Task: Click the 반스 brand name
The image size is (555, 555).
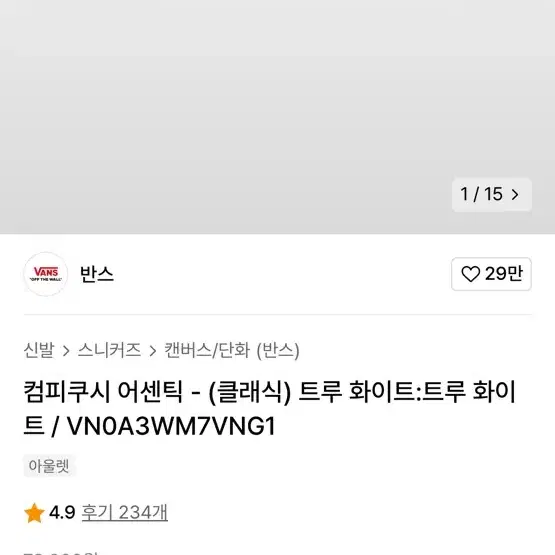Action: [97, 274]
